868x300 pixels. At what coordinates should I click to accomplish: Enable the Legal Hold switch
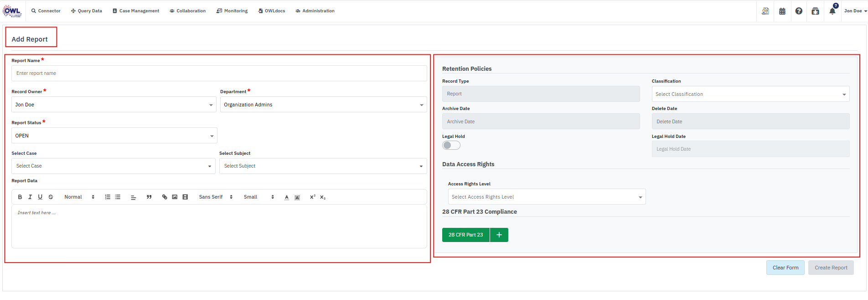pos(451,145)
